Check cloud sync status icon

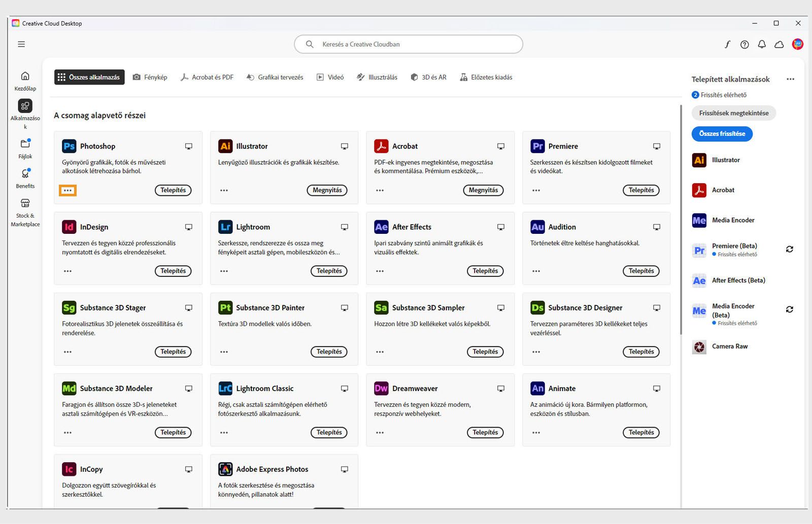pyautogui.click(x=779, y=45)
